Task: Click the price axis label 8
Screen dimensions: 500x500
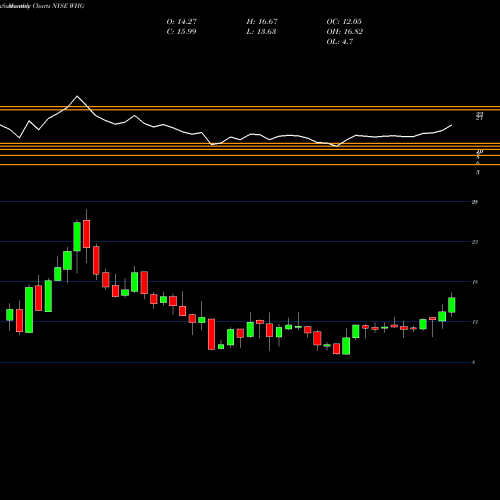Action: coord(474,362)
